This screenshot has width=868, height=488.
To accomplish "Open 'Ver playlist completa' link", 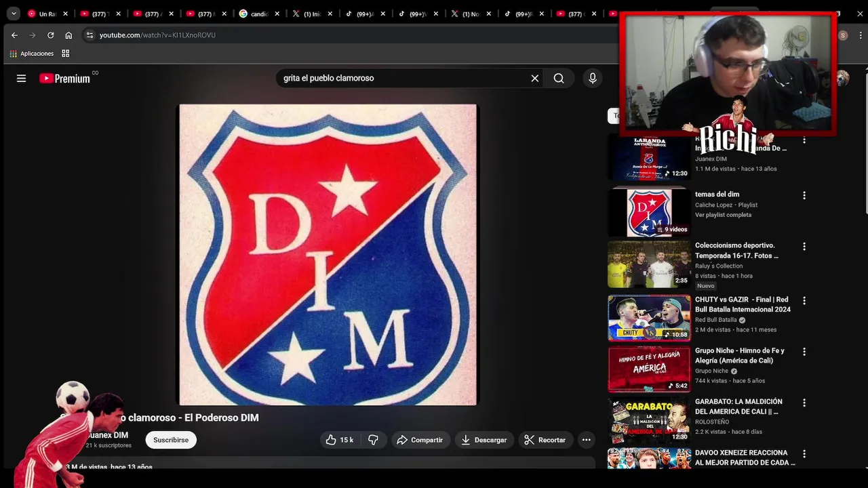I will click(x=723, y=215).
